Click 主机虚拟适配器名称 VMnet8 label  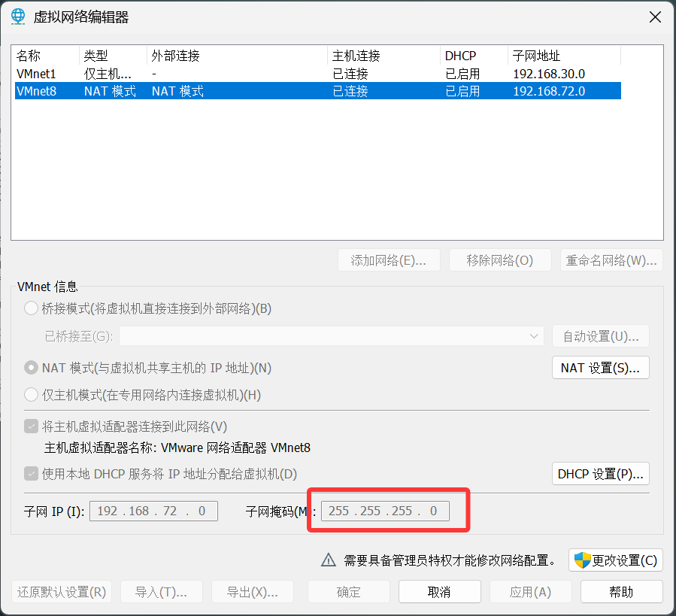click(177, 448)
